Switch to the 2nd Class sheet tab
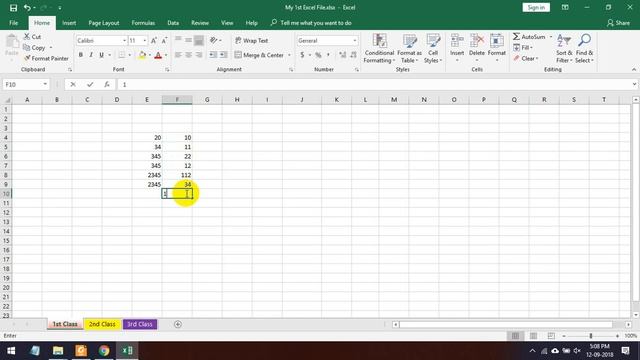 pos(102,324)
